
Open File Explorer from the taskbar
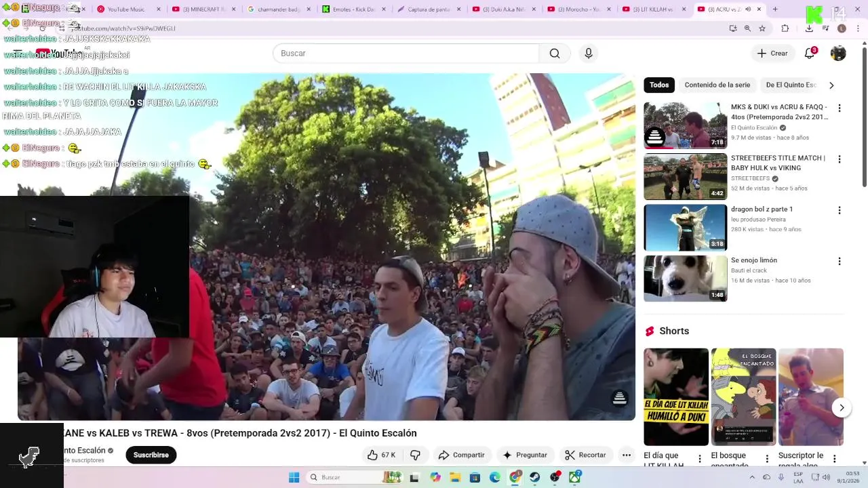[455, 478]
